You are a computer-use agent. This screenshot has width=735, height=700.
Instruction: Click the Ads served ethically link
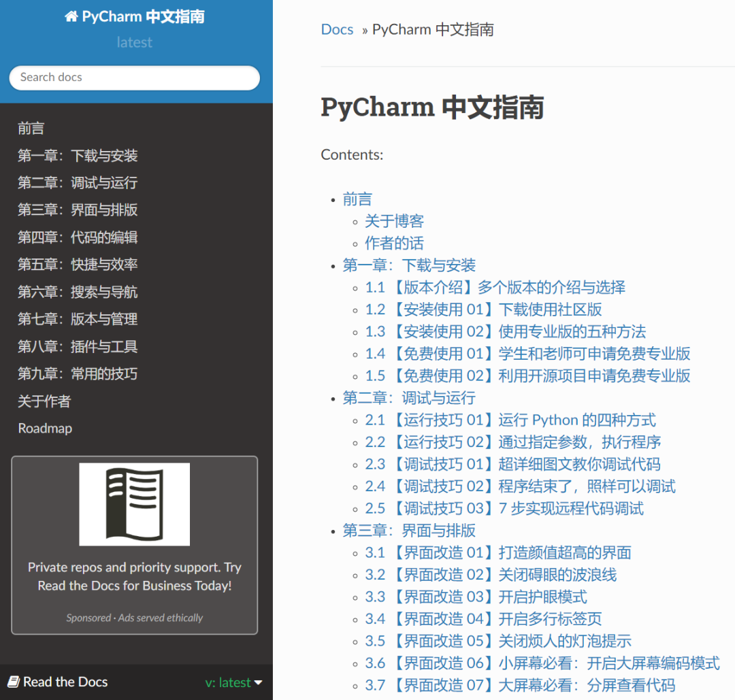pos(161,618)
